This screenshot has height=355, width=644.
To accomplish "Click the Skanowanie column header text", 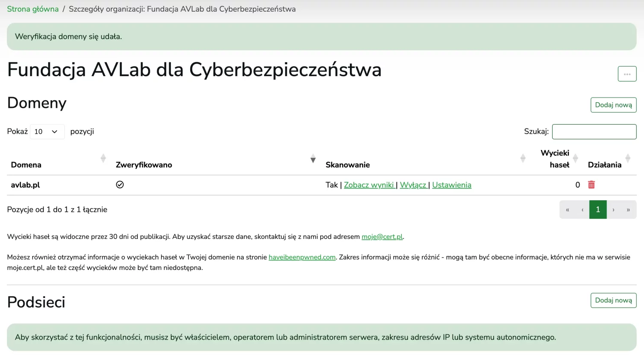I will [x=348, y=165].
